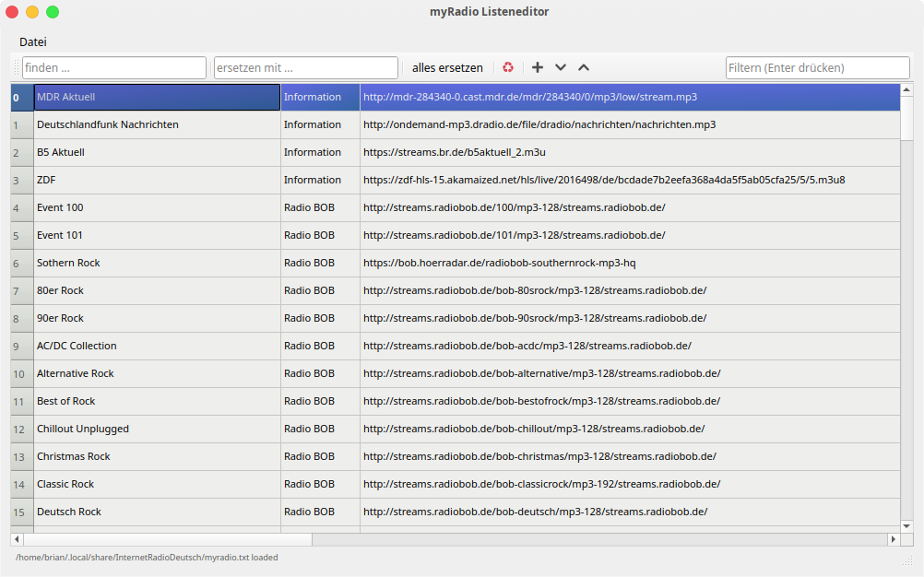
Task: Select Information category in ZDF row
Action: point(321,180)
